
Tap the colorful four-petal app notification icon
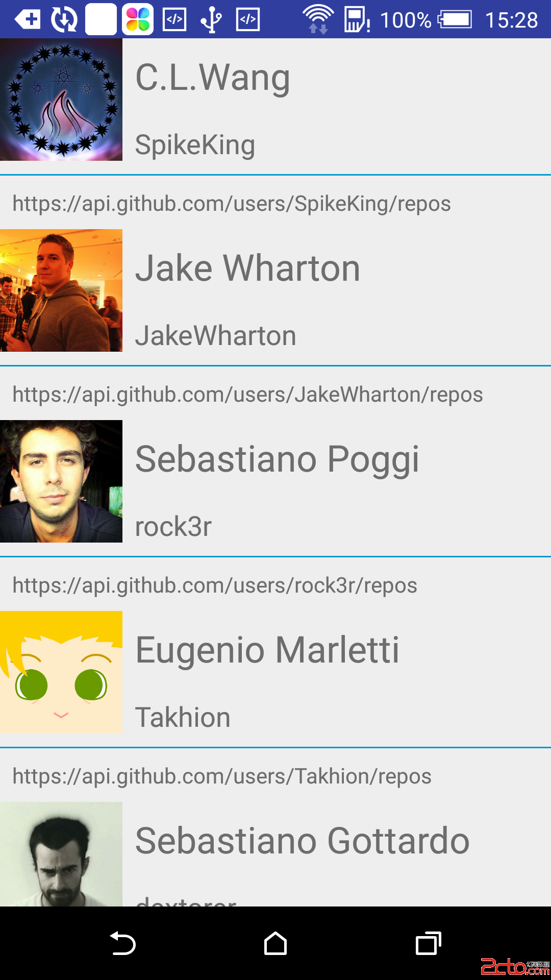(138, 19)
